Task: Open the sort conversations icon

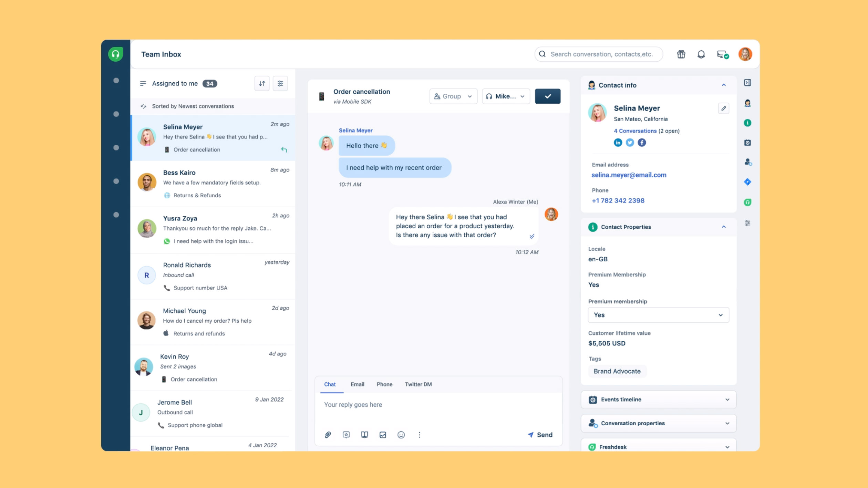Action: (x=261, y=83)
